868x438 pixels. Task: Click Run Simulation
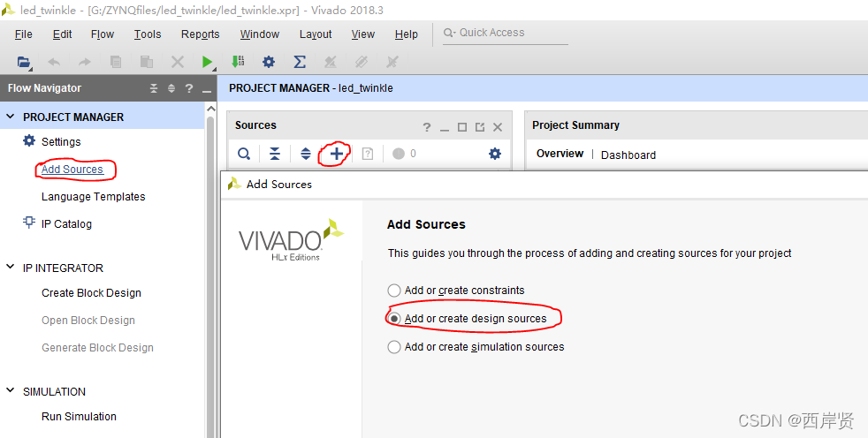click(79, 417)
